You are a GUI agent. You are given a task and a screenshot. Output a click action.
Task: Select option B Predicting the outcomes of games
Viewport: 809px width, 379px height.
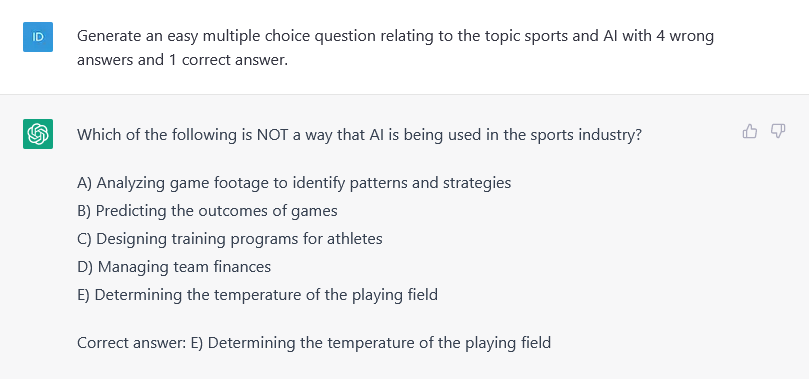pyautogui.click(x=207, y=210)
